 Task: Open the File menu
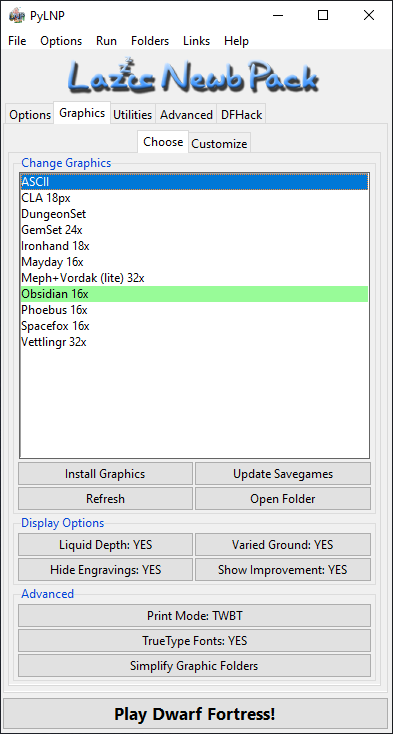pos(17,41)
